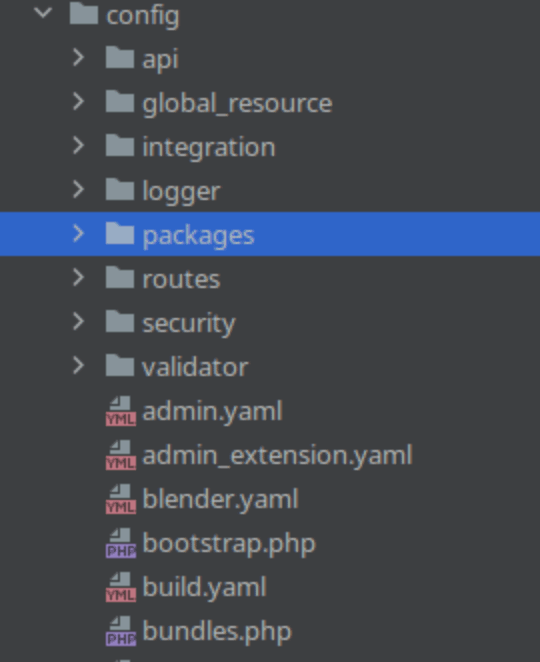Select bootstrap.php file name

(x=229, y=544)
